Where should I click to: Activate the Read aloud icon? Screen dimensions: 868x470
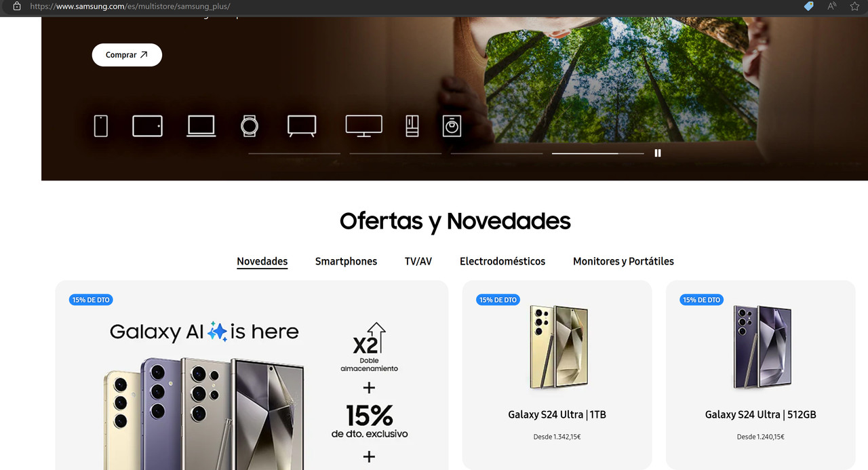(x=831, y=6)
